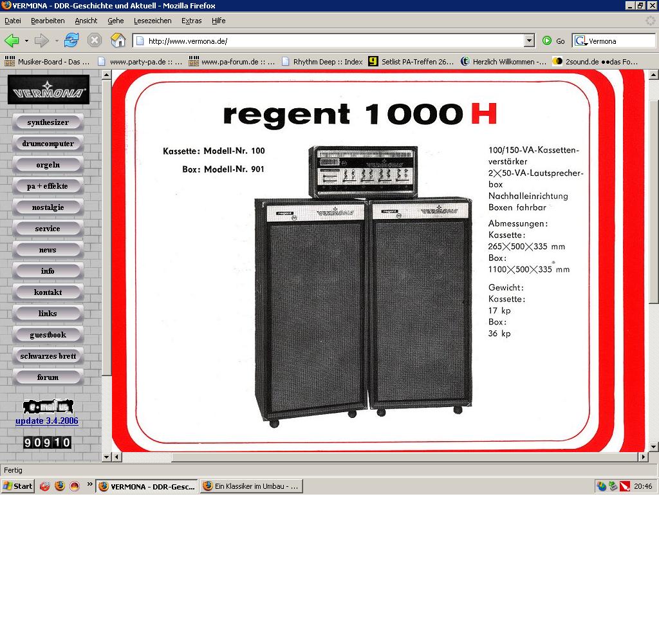Open the Lesezeichen menu
The image size is (659, 644).
153,21
